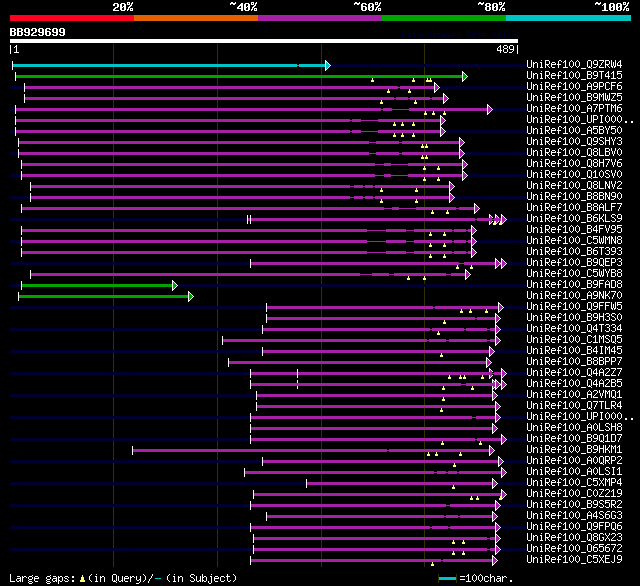
Task: Click the purple arrowhead of B9HKM1 alignment
Action: (491, 451)
